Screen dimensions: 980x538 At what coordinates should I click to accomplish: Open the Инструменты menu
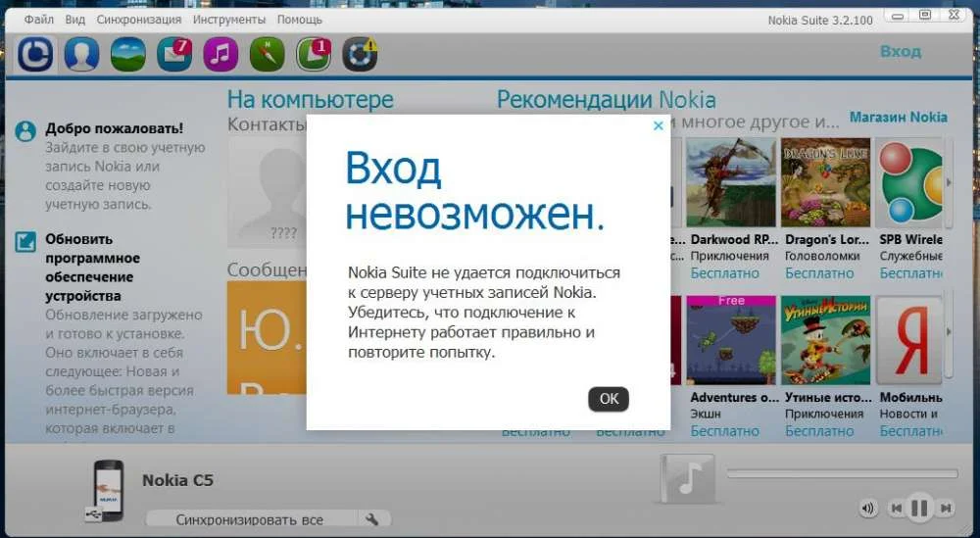coord(228,20)
